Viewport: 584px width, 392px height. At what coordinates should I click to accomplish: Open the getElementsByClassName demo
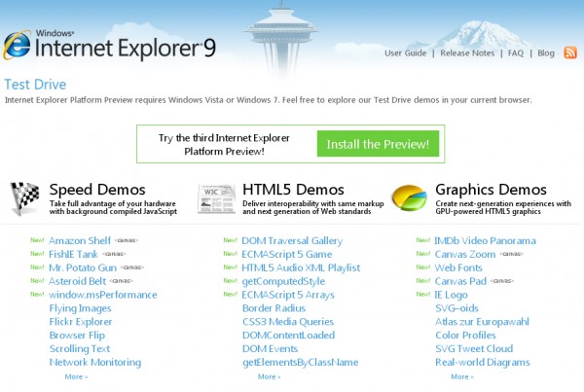[300, 362]
